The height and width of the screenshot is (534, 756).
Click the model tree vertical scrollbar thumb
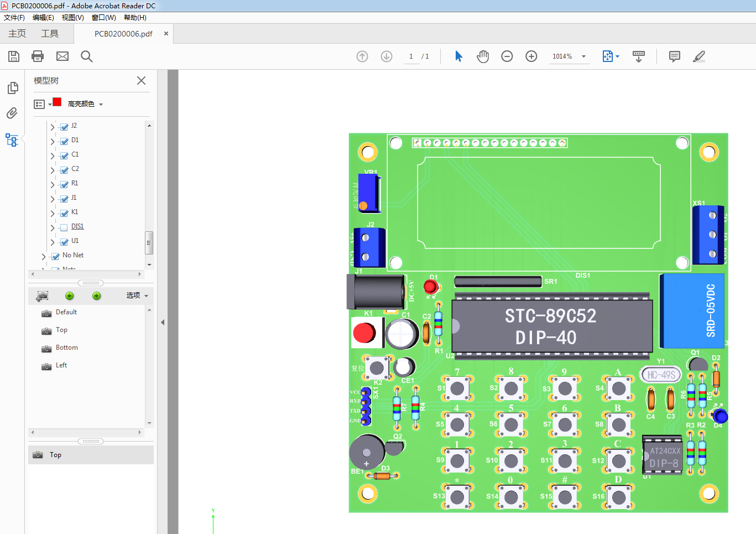pos(149,242)
